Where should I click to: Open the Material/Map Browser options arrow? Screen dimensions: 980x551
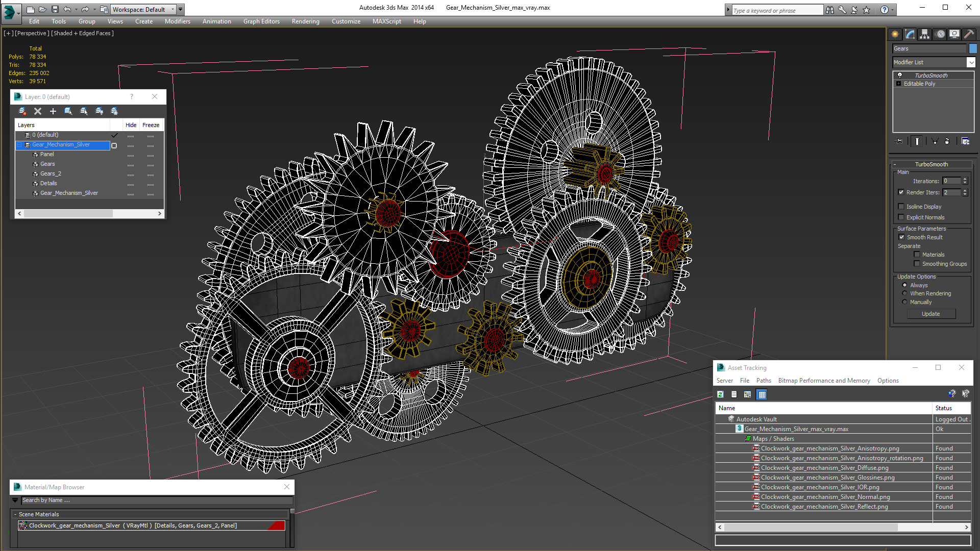tap(15, 500)
